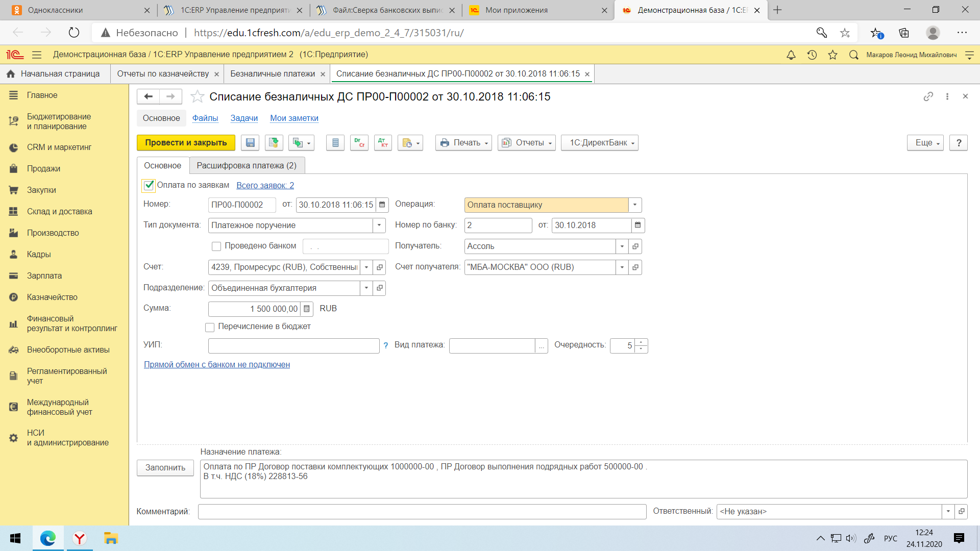Open Всего заявок: 2 link
The image size is (980, 551).
coord(265,185)
